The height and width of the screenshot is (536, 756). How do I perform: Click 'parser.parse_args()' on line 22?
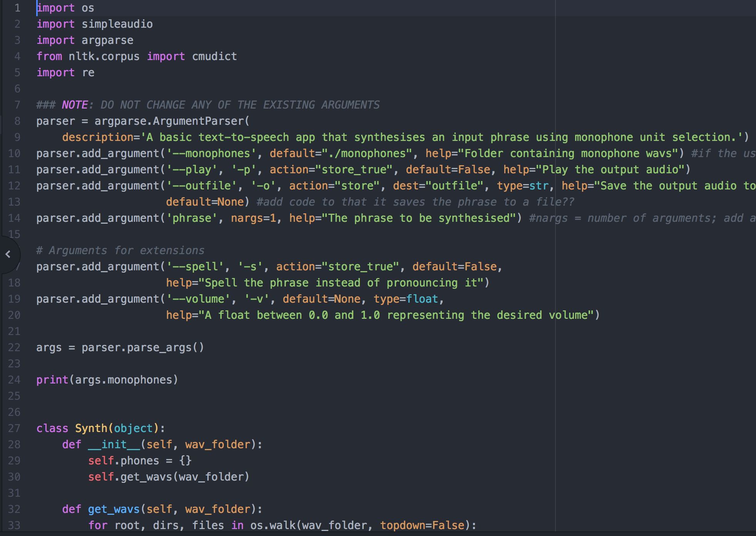coord(143,348)
